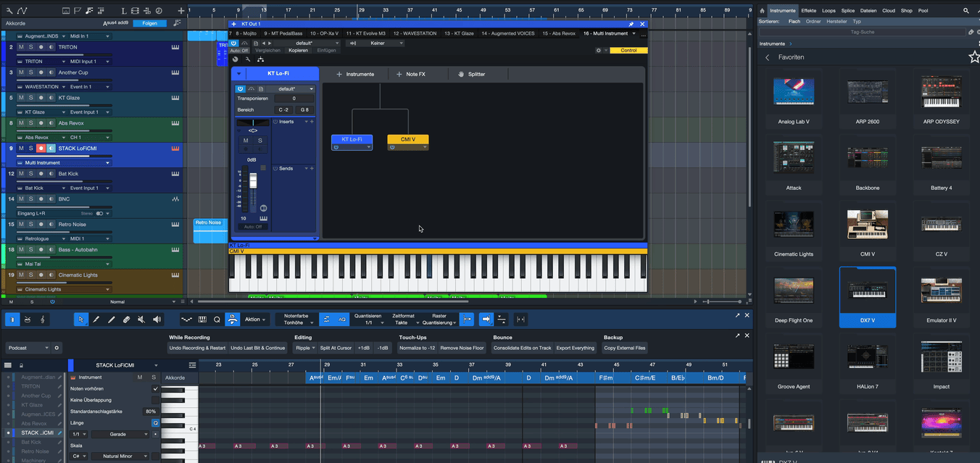Open the drum editor view icon
This screenshot has height=463, width=980.
click(x=27, y=320)
